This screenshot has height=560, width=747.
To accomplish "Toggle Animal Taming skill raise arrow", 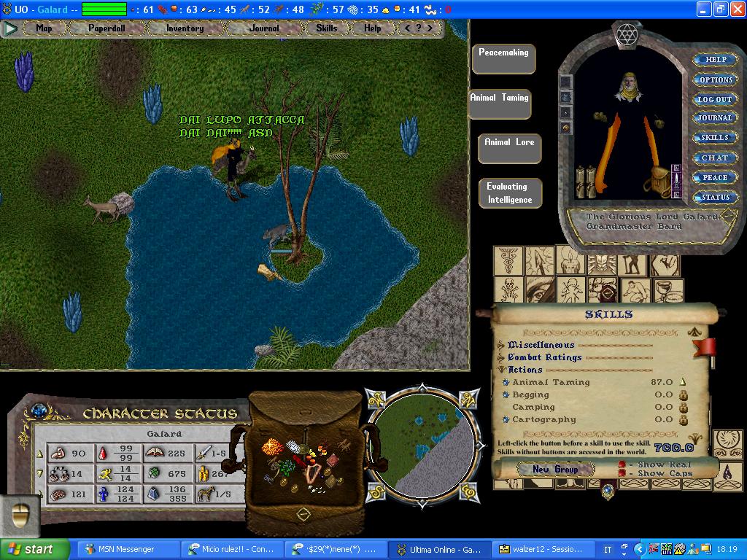I will [x=682, y=382].
